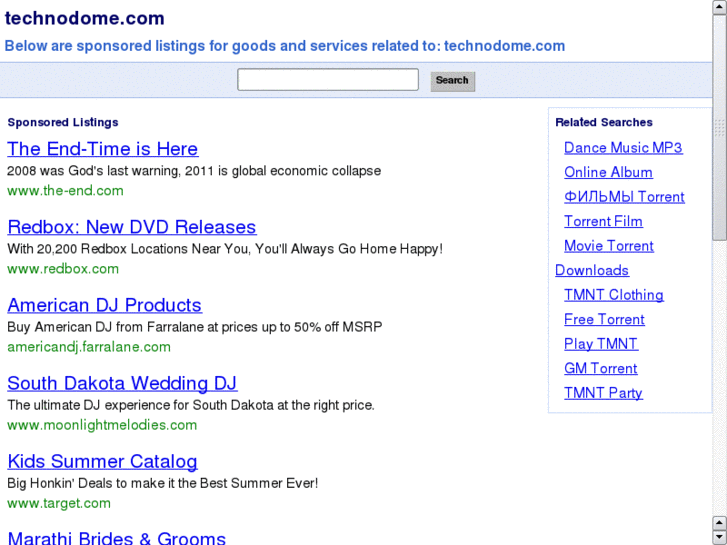Open 'South Dakota Wedding DJ' link
727x545 pixels.
click(122, 383)
